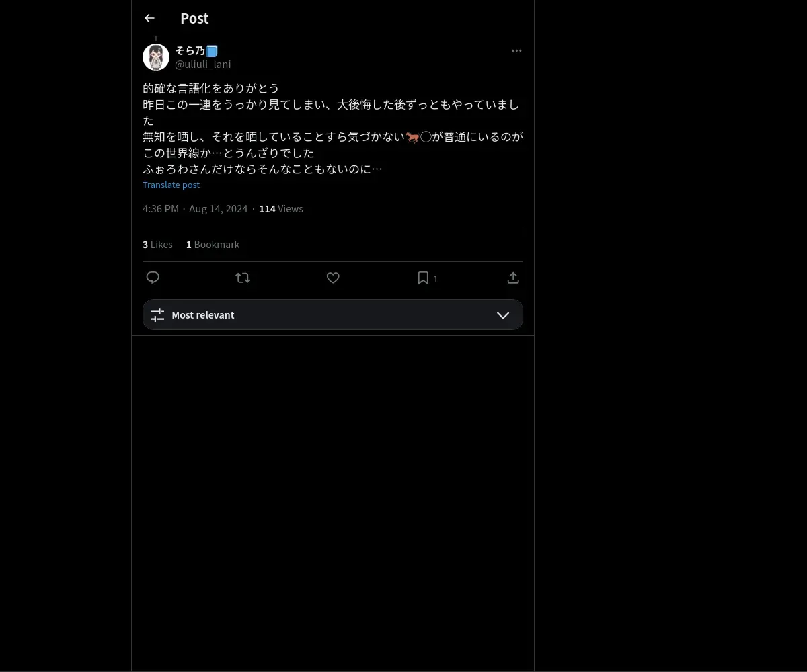Go back using the left arrow
The image size is (807, 672).
pyautogui.click(x=149, y=18)
